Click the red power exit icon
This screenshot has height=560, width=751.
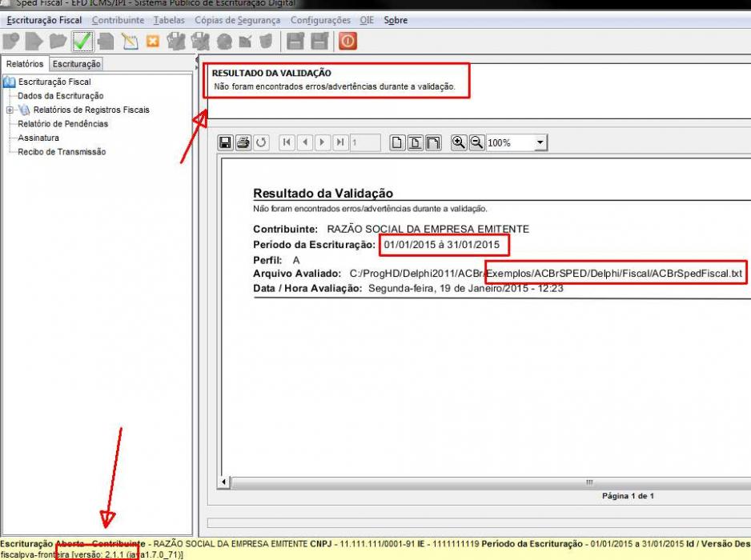pos(347,41)
